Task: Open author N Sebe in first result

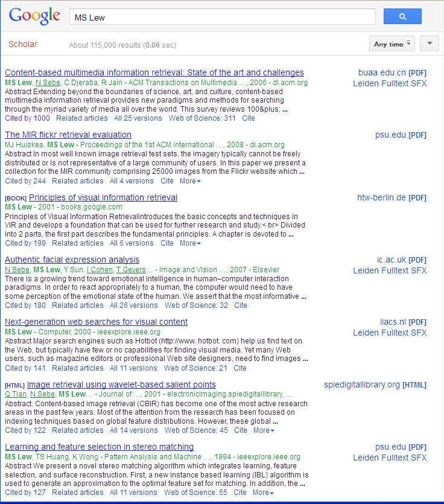Action: click(48, 83)
